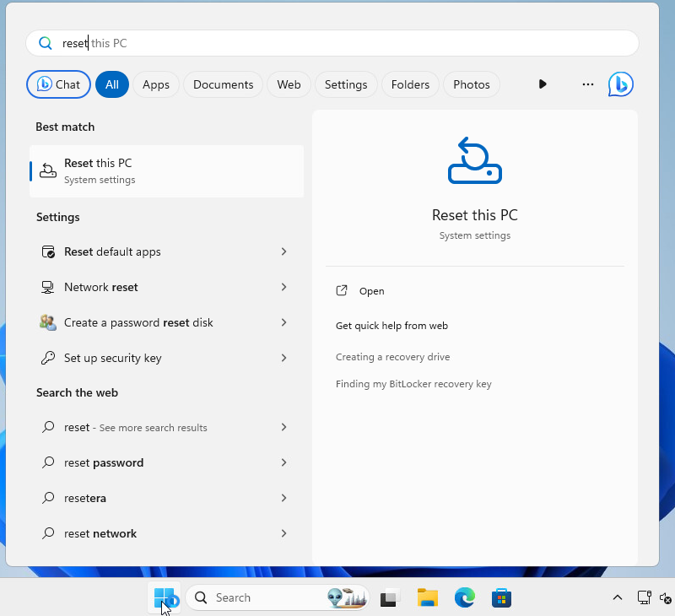Click the search icon beside reset network

click(48, 533)
